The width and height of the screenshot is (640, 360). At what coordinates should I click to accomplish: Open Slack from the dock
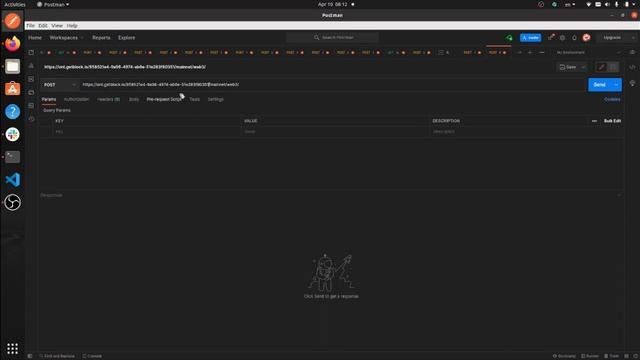click(13, 134)
